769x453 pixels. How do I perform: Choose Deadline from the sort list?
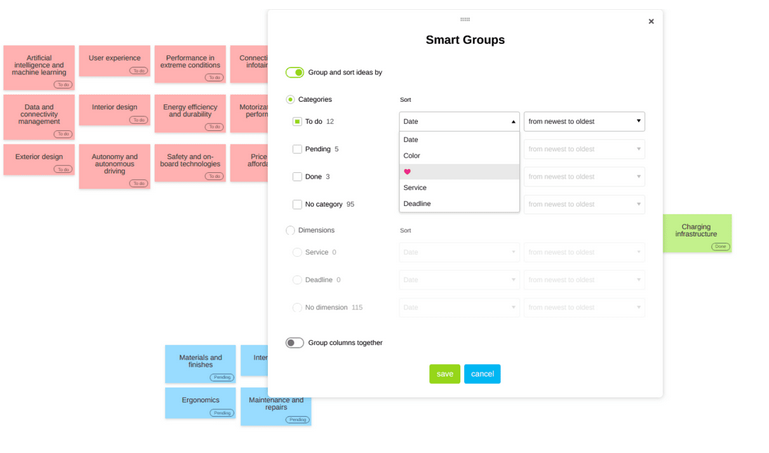click(417, 203)
